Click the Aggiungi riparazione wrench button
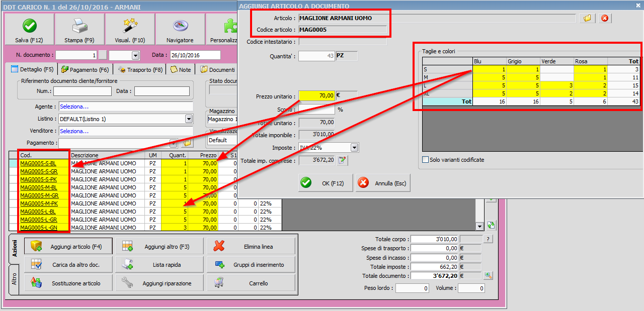This screenshot has height=311, width=644. pos(159,283)
